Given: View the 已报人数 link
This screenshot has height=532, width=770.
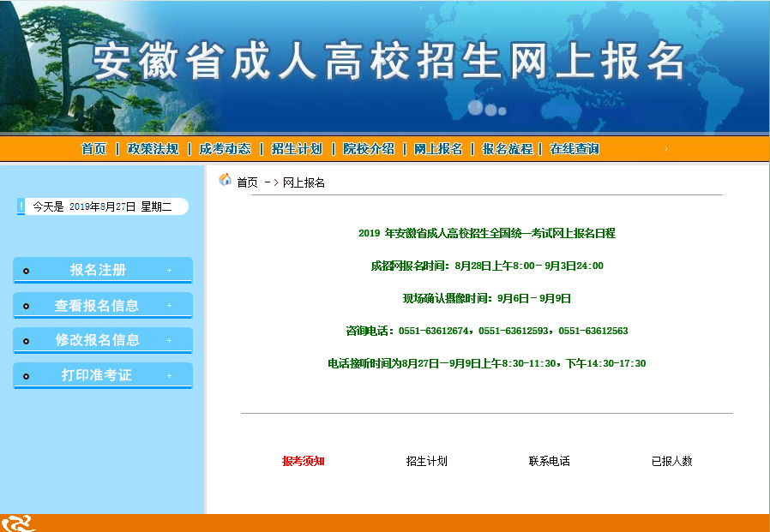Looking at the screenshot, I should [672, 461].
